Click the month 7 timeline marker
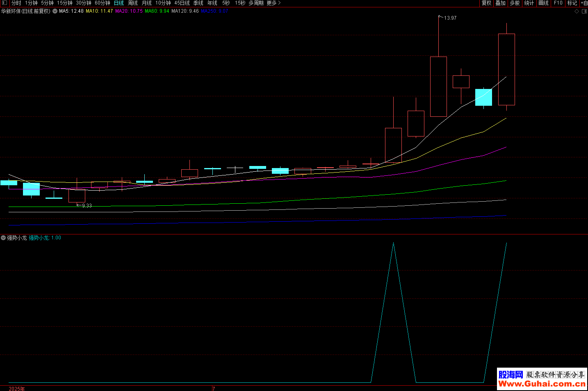Viewport: 588px width, 391px height. (x=214, y=389)
